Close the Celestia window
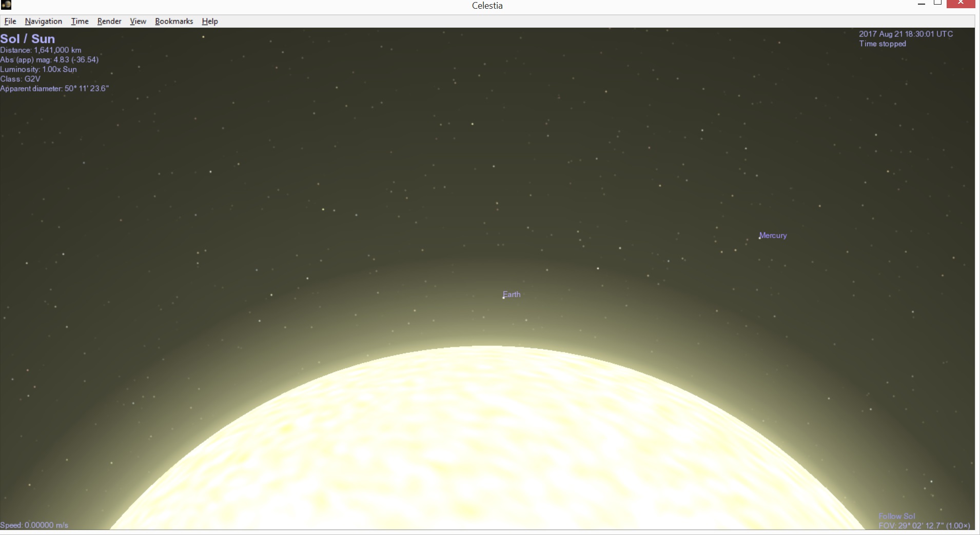 pyautogui.click(x=961, y=3)
